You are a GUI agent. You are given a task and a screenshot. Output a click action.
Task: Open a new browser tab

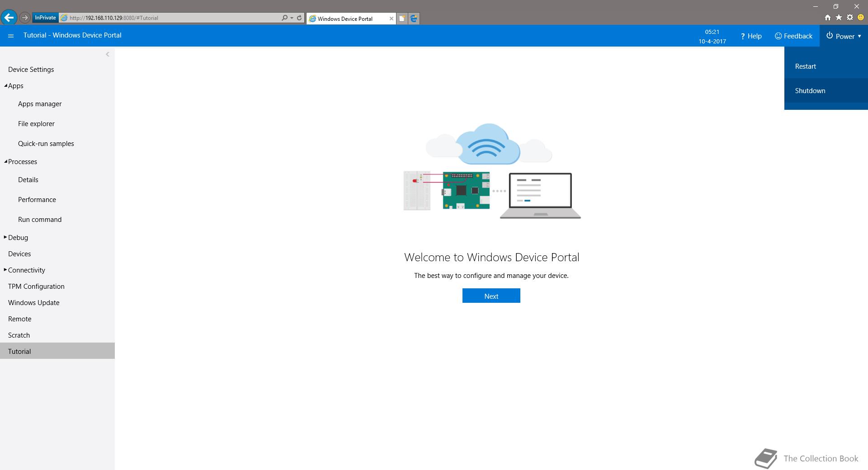point(401,19)
